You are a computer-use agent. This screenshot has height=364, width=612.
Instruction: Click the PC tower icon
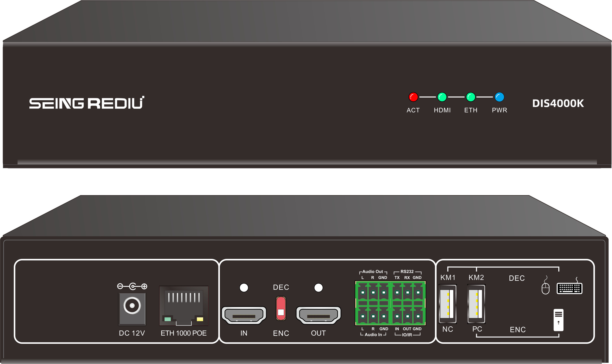pyautogui.click(x=559, y=320)
